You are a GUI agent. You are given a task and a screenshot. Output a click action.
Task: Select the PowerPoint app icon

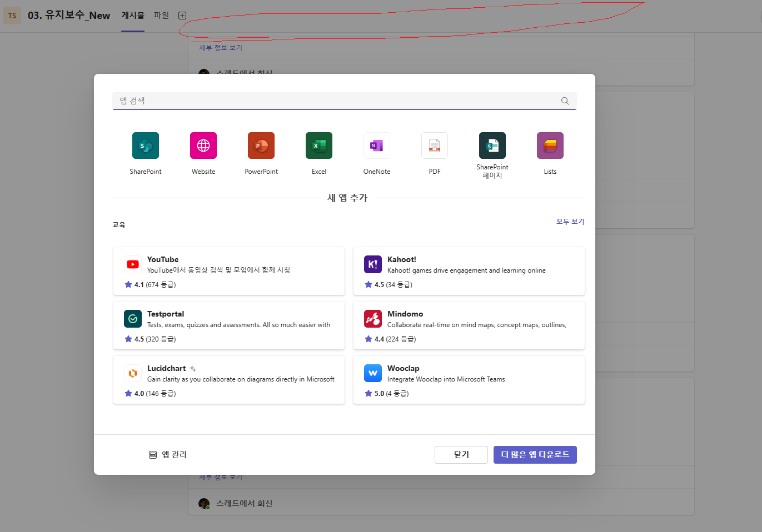tap(261, 145)
